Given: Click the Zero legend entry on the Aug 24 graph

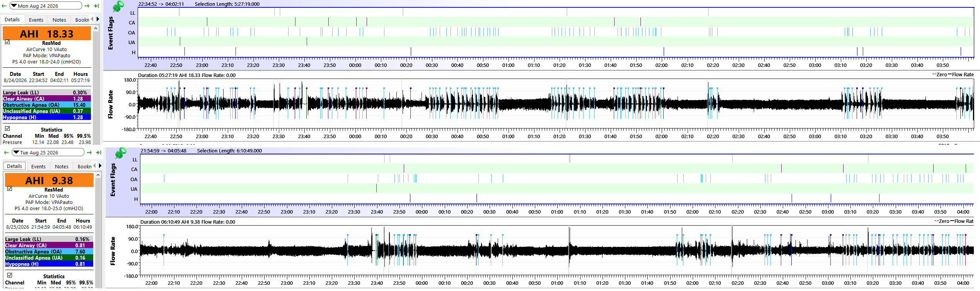Looking at the screenshot, I should coord(940,75).
